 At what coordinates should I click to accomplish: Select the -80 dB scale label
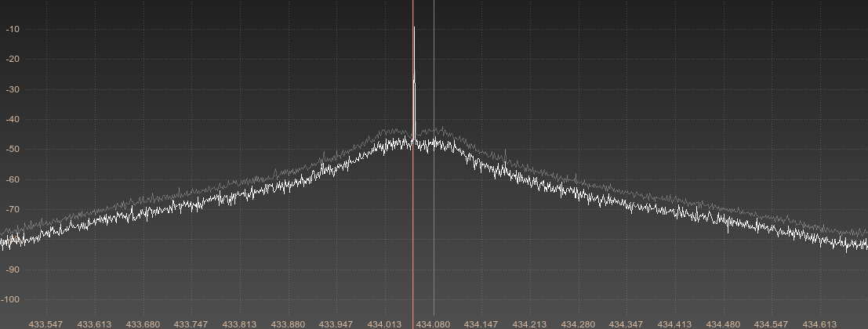pyautogui.click(x=12, y=240)
